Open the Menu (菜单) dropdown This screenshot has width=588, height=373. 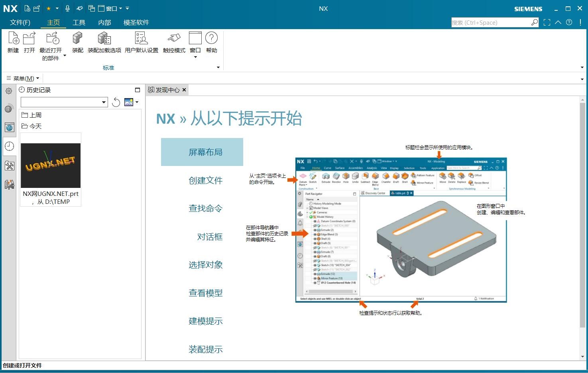[23, 78]
